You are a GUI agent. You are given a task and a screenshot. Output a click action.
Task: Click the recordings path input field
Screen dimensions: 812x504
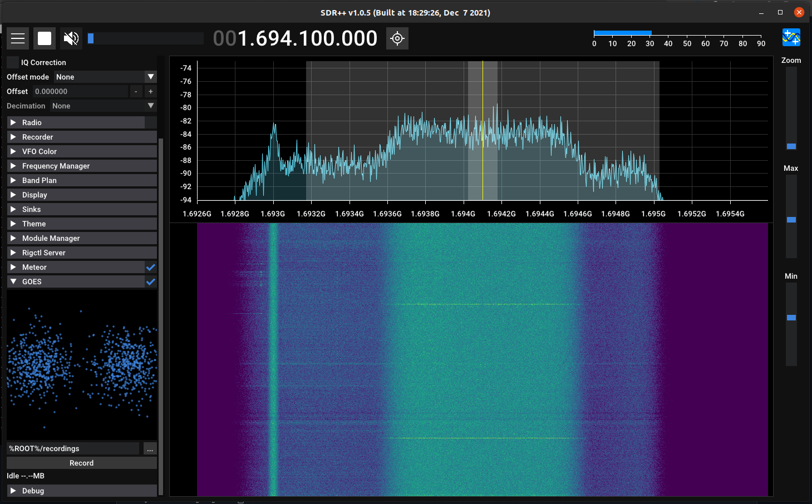(x=73, y=448)
